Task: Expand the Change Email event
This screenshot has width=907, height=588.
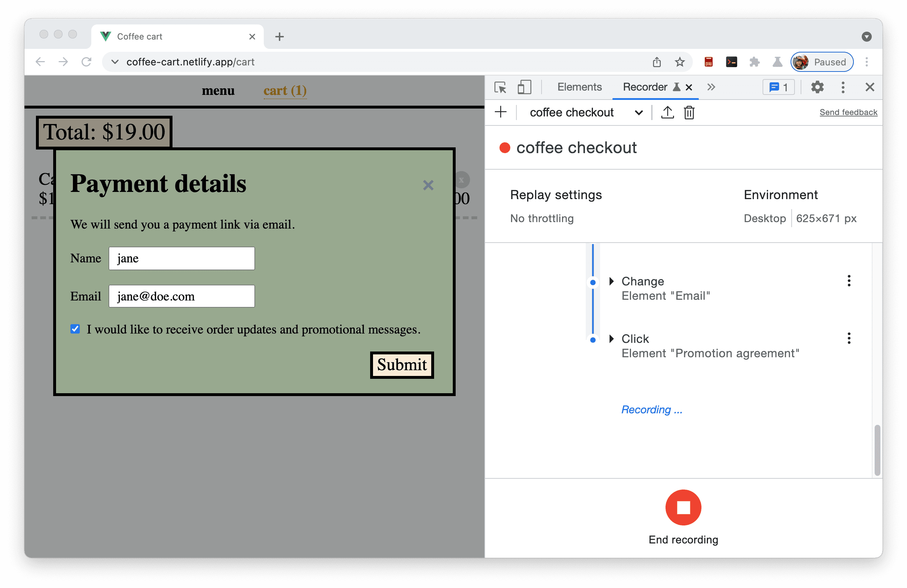Action: [x=612, y=280]
